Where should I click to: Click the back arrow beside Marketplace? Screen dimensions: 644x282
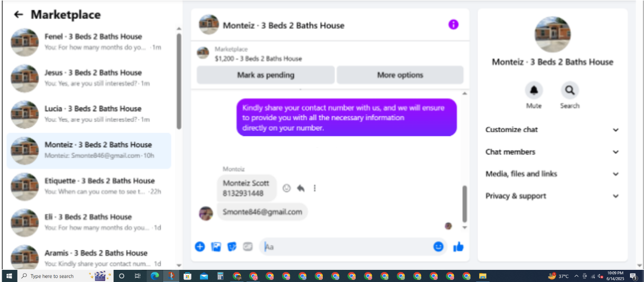coord(18,15)
